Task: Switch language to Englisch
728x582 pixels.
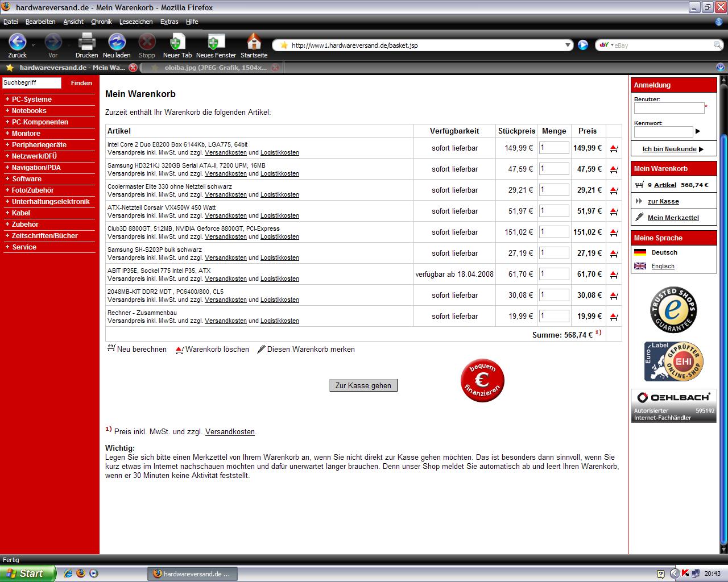Action: [663, 266]
